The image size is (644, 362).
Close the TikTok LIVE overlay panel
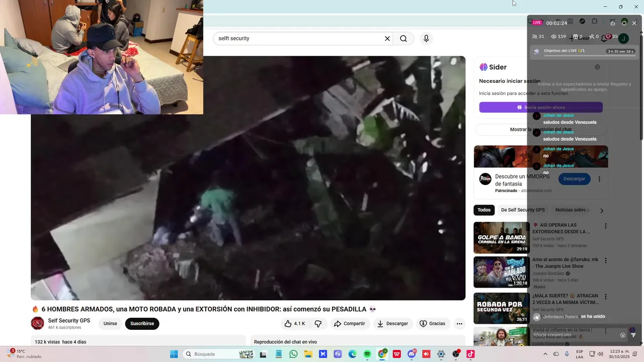pyautogui.click(x=634, y=23)
